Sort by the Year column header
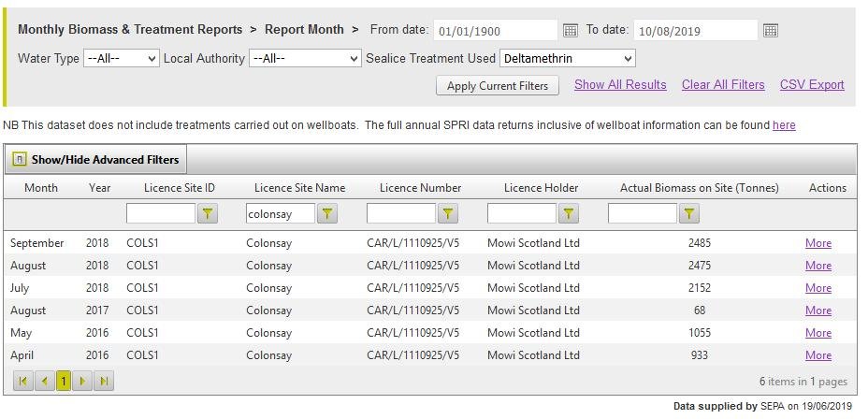868x419 pixels. coord(99,188)
